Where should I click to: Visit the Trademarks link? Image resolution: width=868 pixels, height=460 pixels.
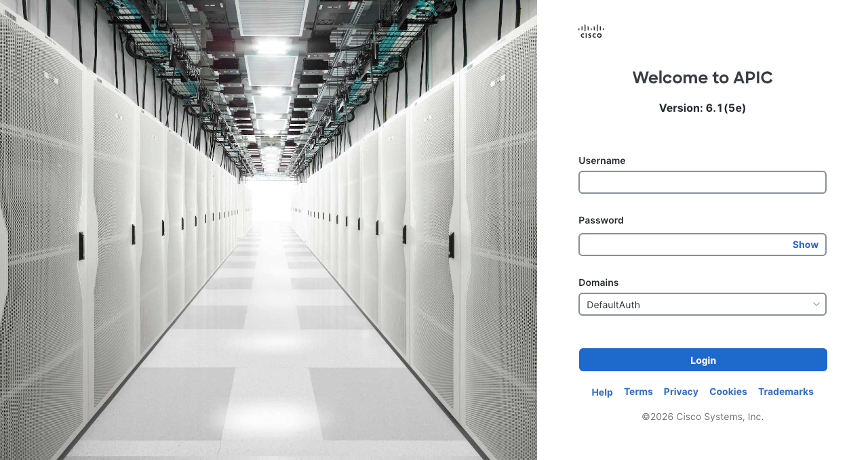[x=785, y=392]
